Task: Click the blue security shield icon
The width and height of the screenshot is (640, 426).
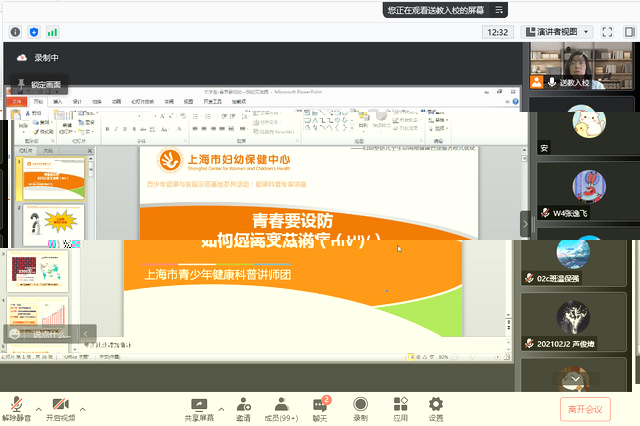Action: [34, 32]
